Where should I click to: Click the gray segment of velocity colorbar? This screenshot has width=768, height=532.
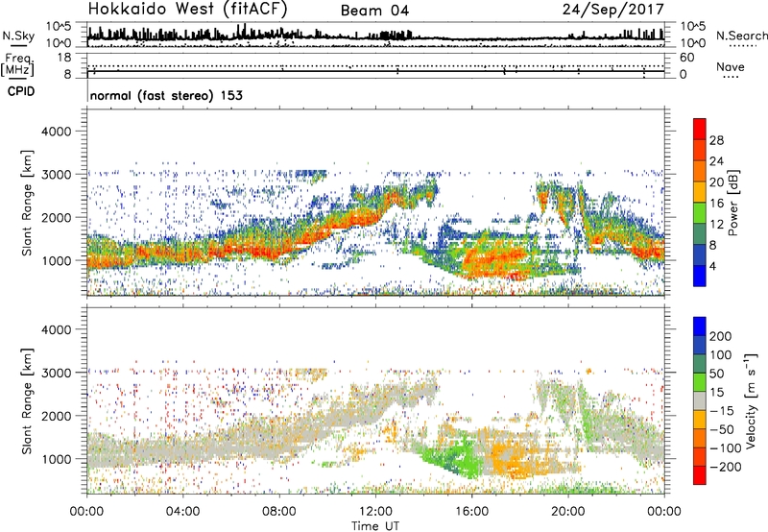click(x=700, y=401)
